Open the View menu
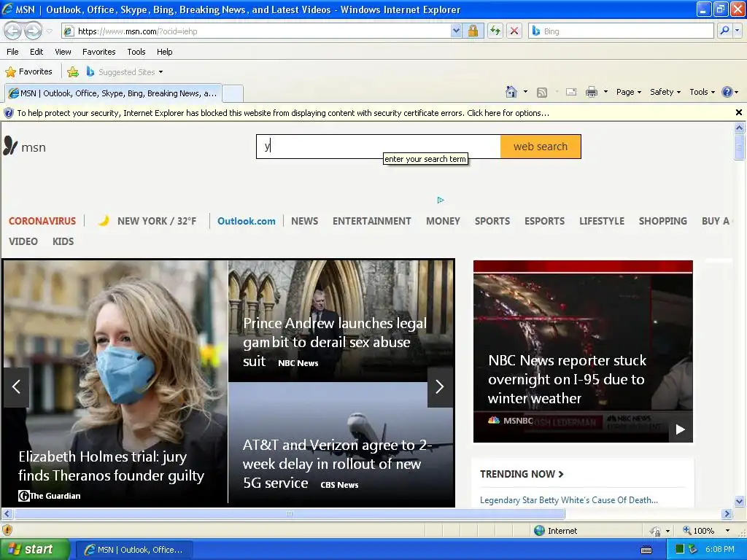Viewport: 747px width, 560px height. coord(63,52)
